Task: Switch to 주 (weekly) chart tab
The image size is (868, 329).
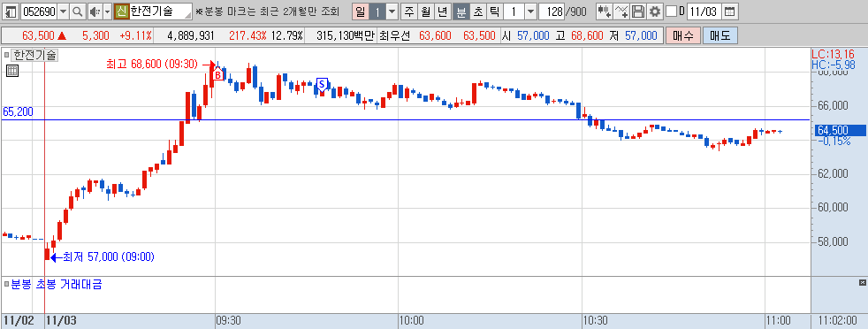Action: pos(409,11)
